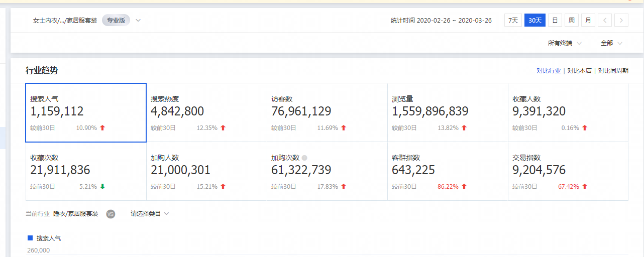Click the 睡衣/家居服套装 industry label
The height and width of the screenshot is (257, 644).
76,214
